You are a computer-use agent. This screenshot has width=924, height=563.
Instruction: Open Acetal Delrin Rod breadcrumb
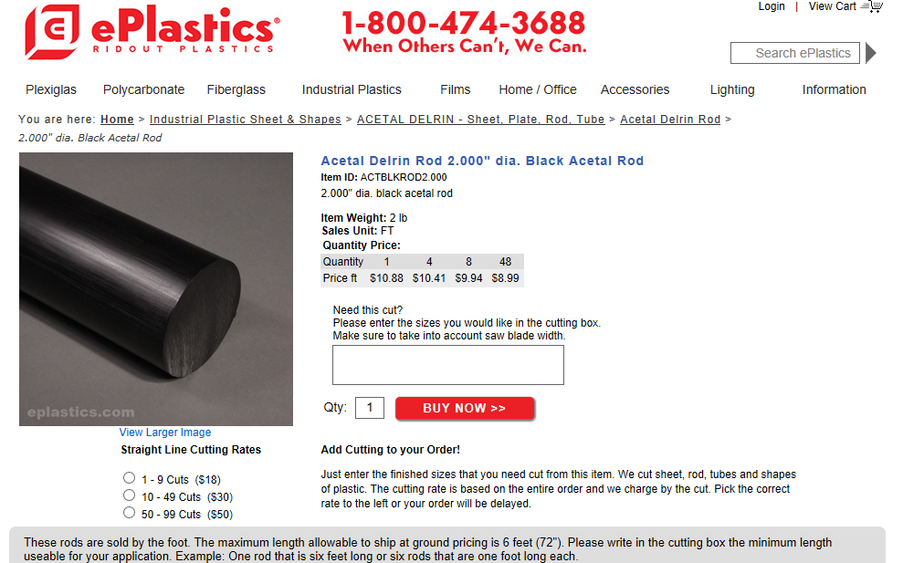pyautogui.click(x=670, y=119)
